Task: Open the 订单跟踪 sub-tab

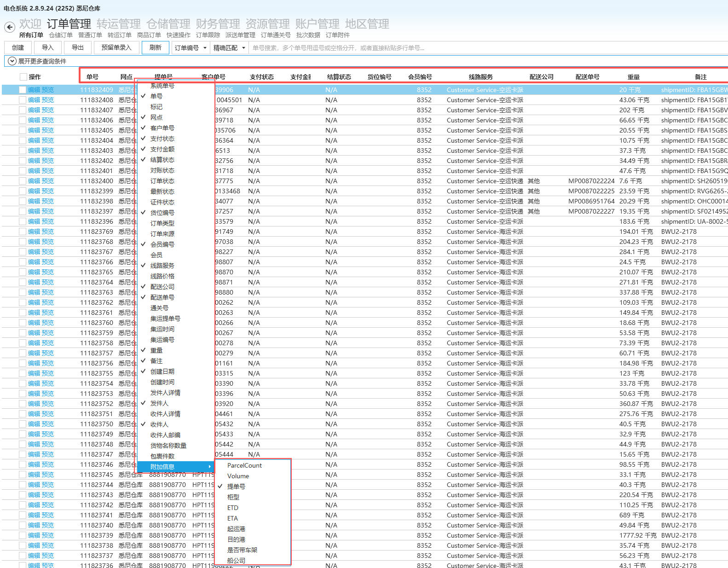Action: tap(208, 35)
